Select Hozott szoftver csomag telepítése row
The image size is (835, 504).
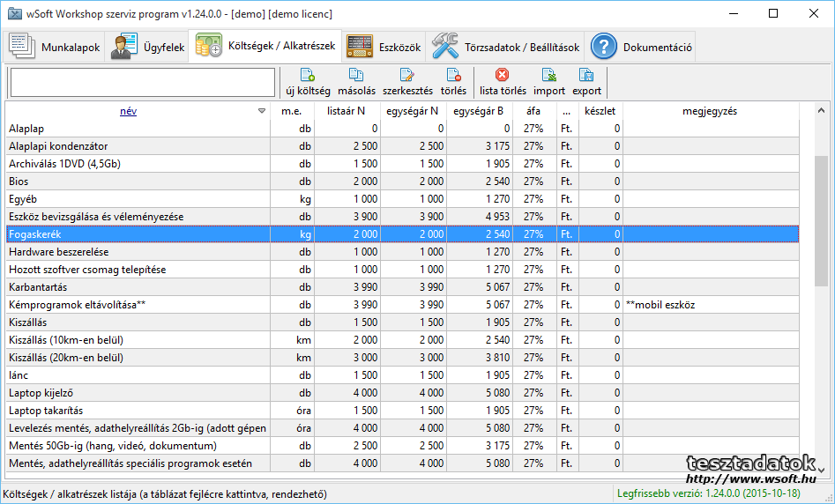tap(402, 269)
